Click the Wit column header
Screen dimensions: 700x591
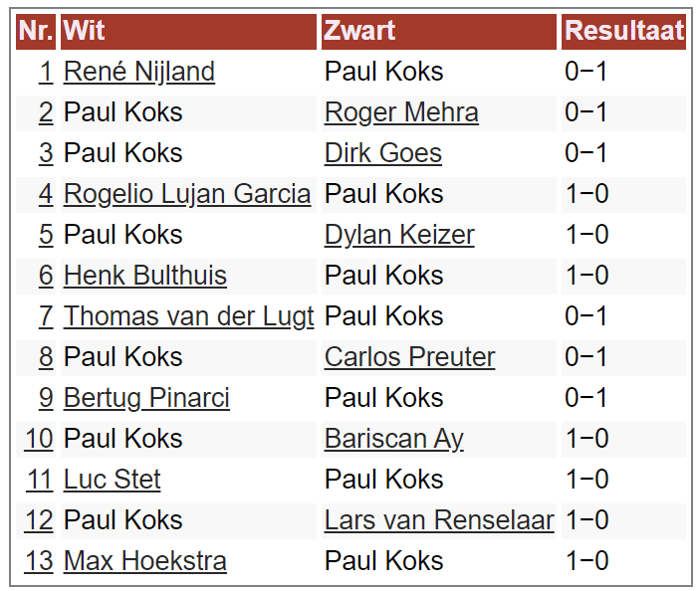(84, 31)
